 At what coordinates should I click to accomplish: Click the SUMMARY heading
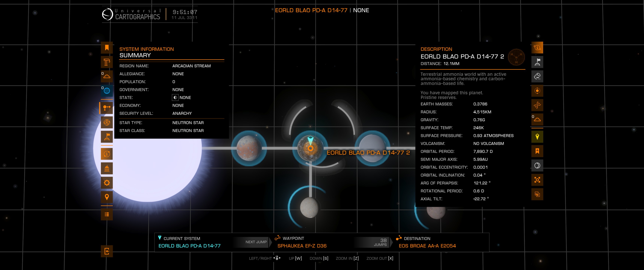(x=135, y=55)
